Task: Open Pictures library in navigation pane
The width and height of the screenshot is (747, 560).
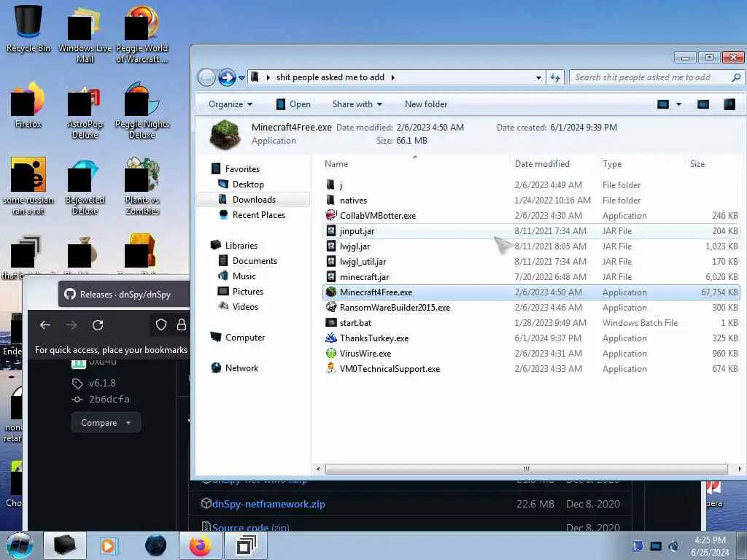Action: click(248, 292)
